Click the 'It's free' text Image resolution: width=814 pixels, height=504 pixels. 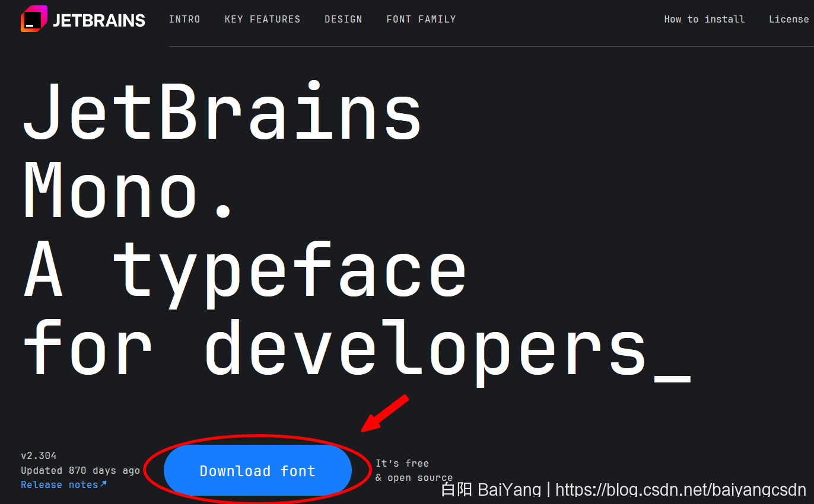(x=402, y=463)
